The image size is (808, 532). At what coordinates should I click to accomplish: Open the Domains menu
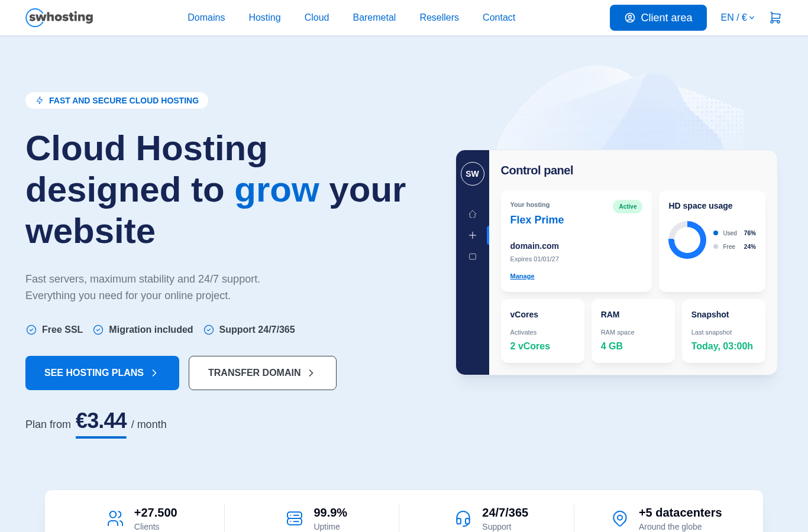206,18
